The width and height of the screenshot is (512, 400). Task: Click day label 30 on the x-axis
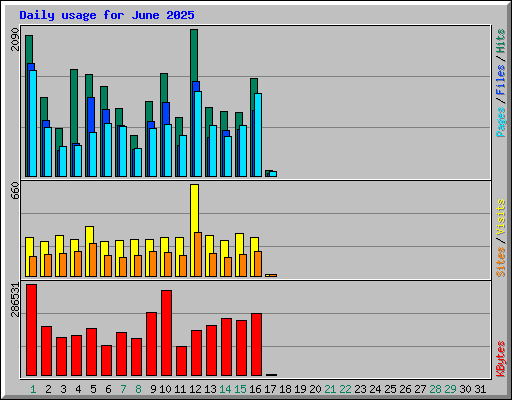pos(465,389)
